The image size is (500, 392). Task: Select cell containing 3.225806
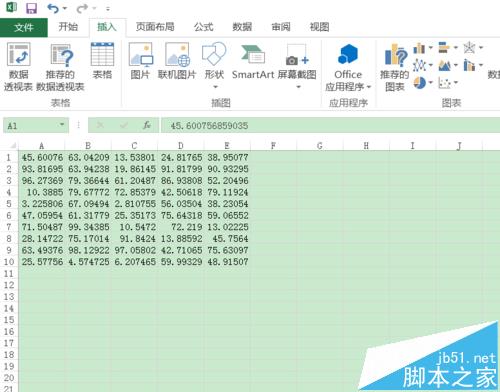pos(42,204)
